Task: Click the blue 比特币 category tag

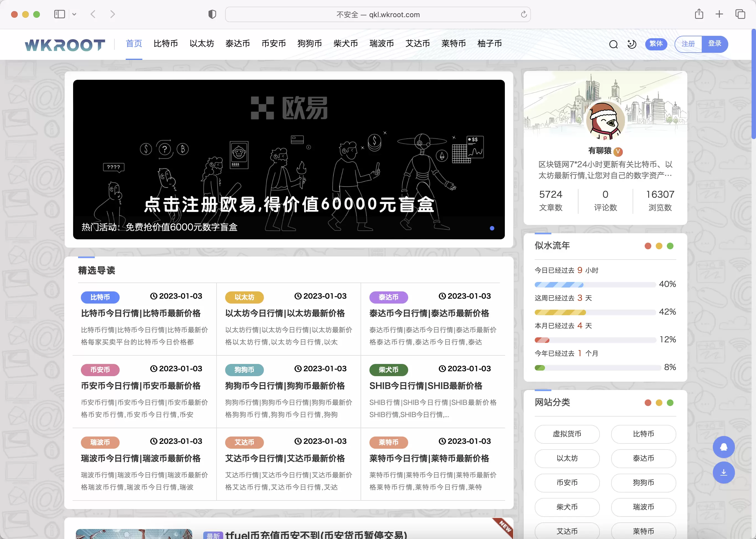Action: pos(100,297)
